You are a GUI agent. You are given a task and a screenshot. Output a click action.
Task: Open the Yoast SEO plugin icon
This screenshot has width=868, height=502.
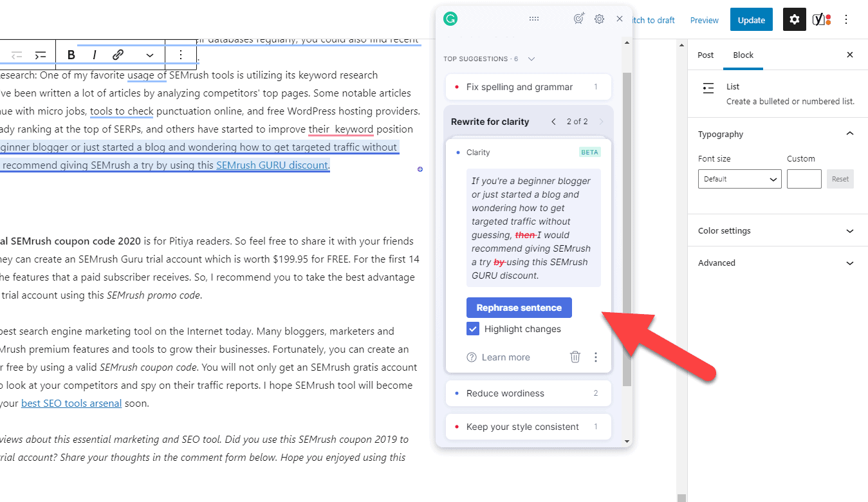click(x=821, y=20)
